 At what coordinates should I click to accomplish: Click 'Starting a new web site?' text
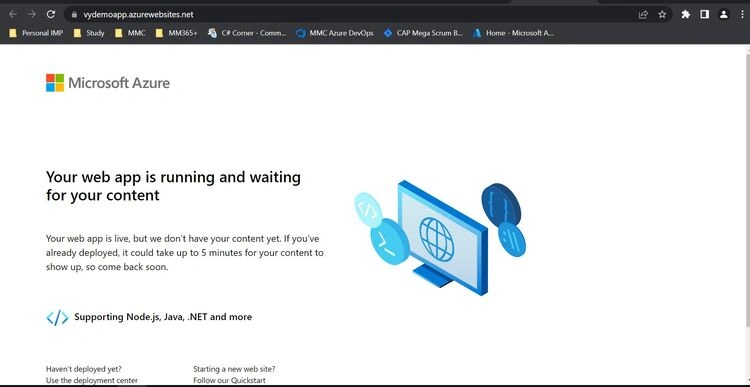coord(234,369)
